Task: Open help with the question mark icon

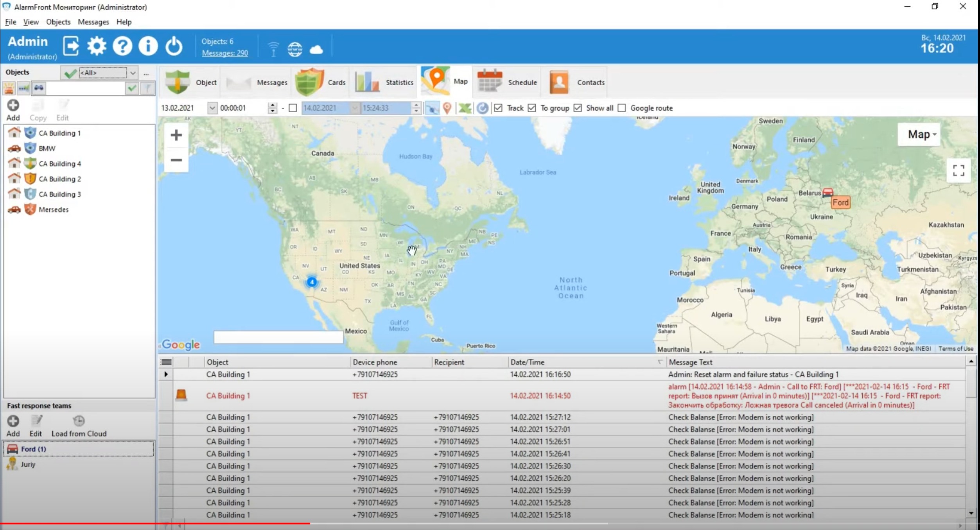Action: click(122, 46)
